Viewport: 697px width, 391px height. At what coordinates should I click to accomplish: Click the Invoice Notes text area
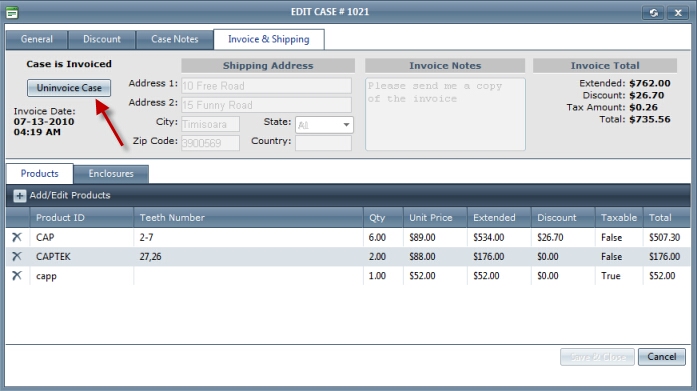click(x=445, y=114)
